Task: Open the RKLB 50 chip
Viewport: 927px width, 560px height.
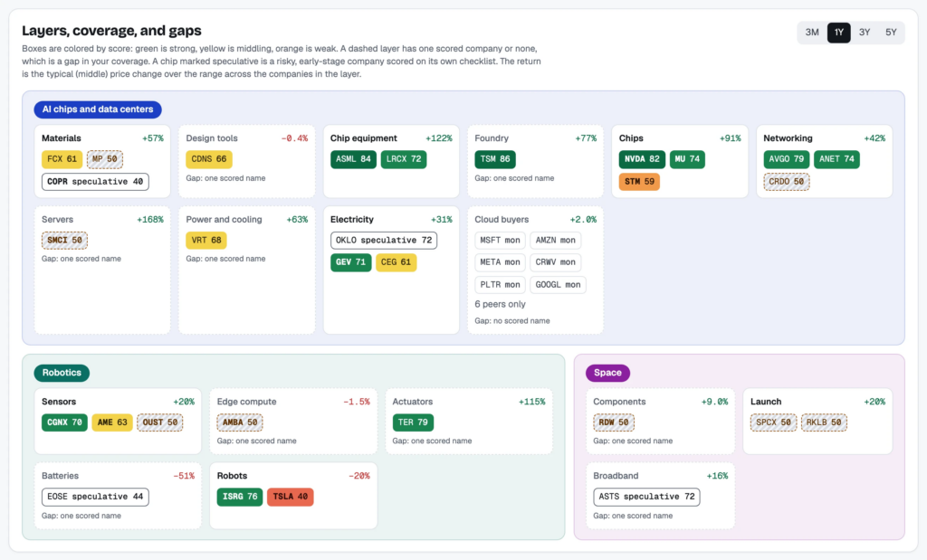Action: 824,422
